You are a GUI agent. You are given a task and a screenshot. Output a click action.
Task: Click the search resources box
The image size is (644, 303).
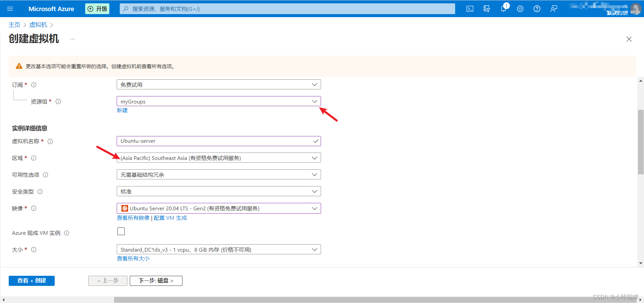[x=287, y=9]
